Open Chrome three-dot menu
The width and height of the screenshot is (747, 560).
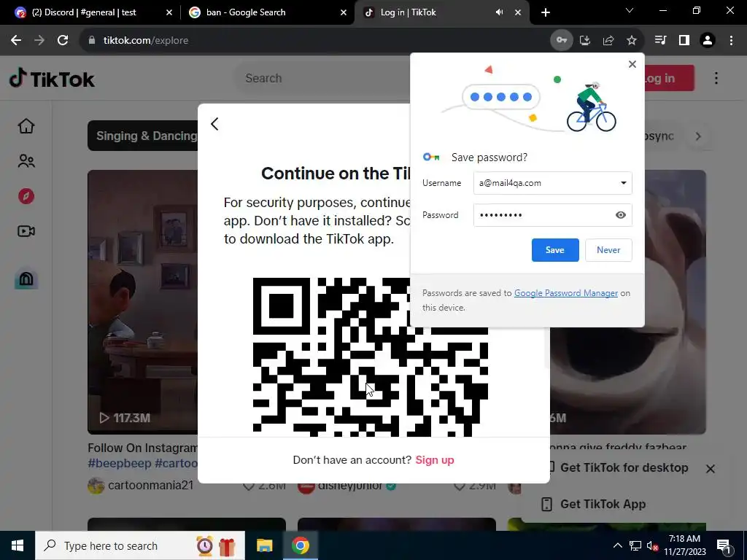[x=731, y=41]
